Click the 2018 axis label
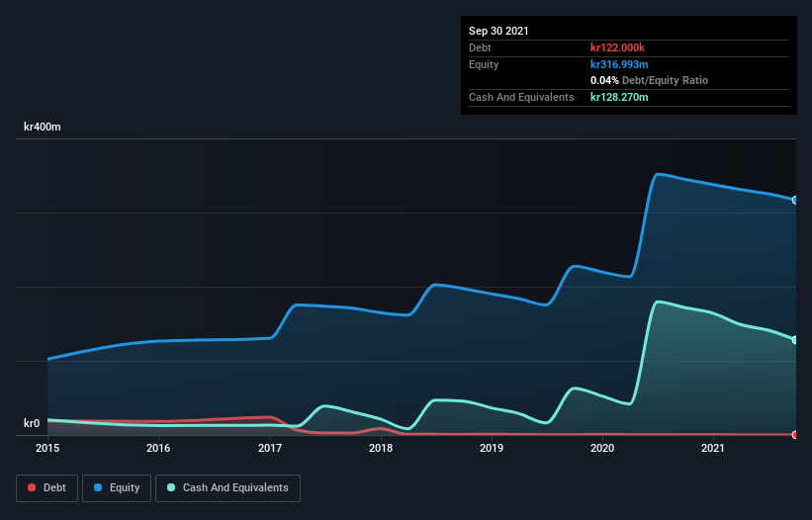 coord(381,448)
